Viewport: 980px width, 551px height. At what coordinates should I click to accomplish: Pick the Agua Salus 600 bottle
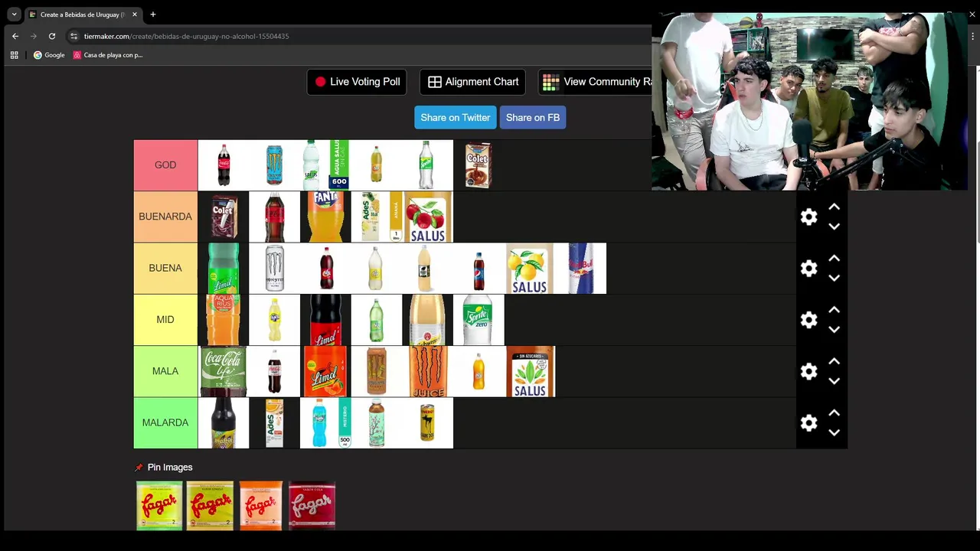tap(325, 165)
